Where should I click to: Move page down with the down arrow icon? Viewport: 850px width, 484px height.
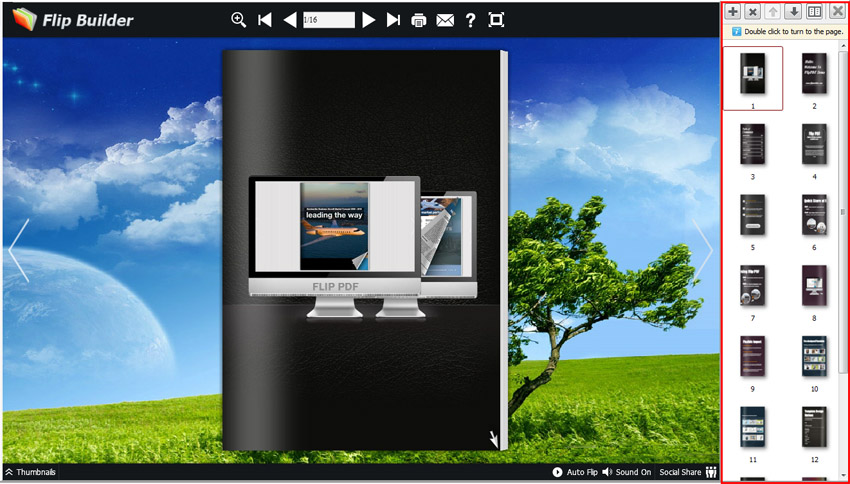[794, 11]
